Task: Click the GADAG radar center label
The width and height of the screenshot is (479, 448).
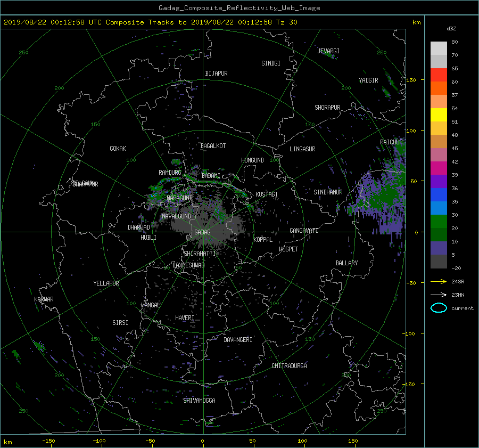Action: pyautogui.click(x=203, y=232)
